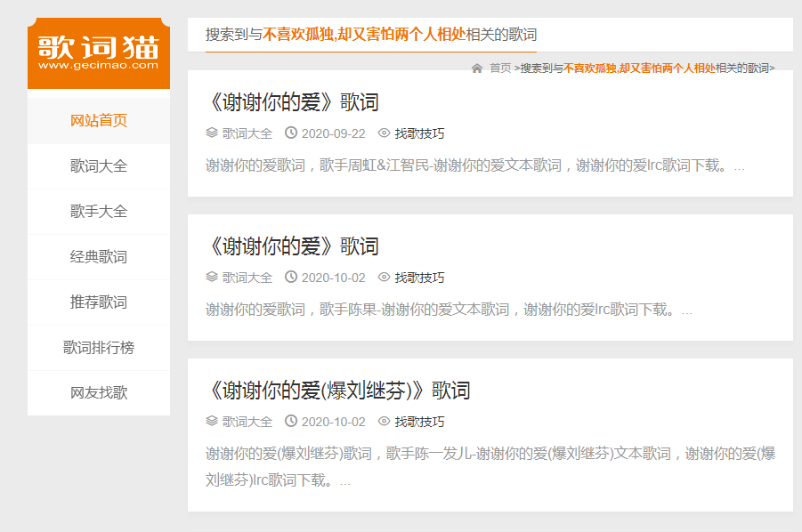Click the breadcrumb search text after 首页

coord(645,69)
